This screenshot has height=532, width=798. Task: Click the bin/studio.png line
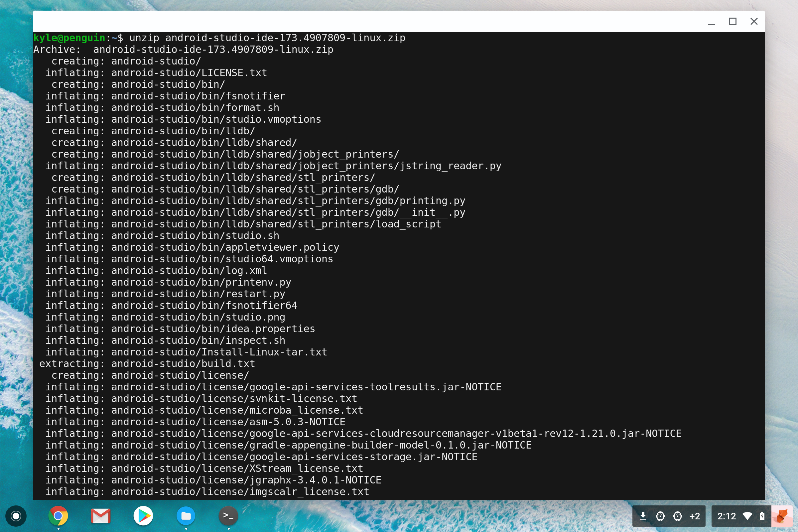tap(166, 317)
